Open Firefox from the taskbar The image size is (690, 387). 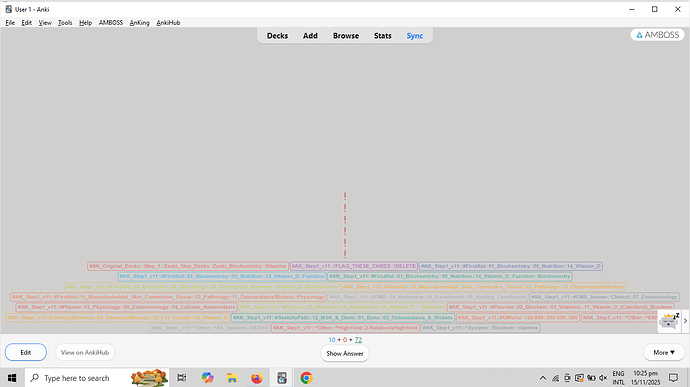point(257,378)
